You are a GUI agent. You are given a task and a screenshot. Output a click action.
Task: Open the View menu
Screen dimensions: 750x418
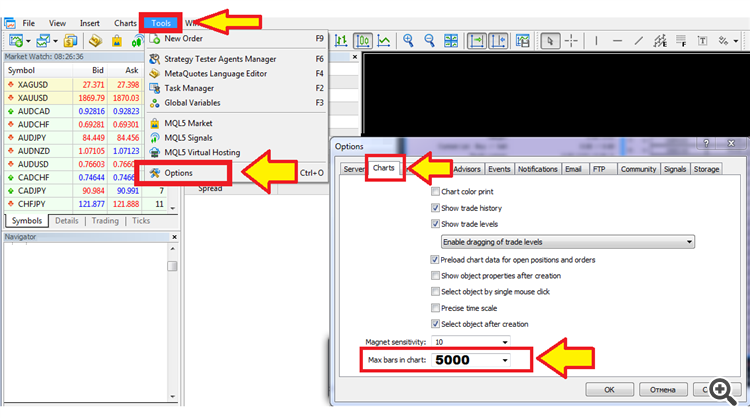tap(57, 23)
